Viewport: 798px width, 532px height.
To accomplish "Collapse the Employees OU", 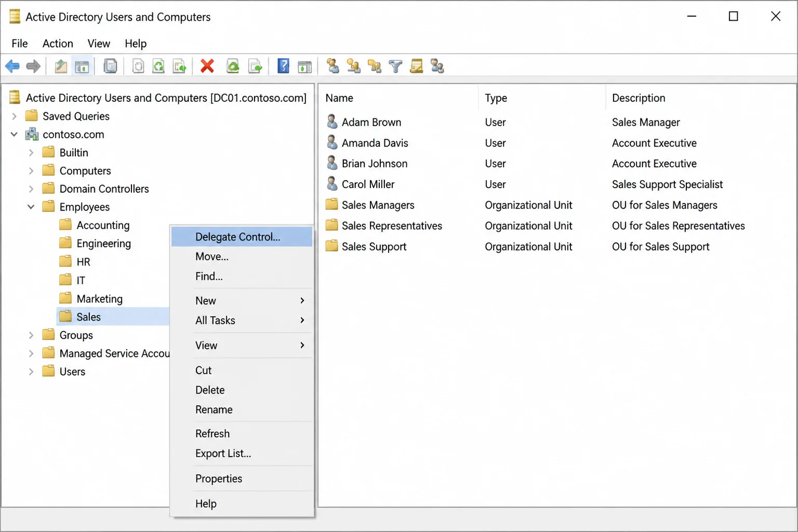I will point(31,207).
